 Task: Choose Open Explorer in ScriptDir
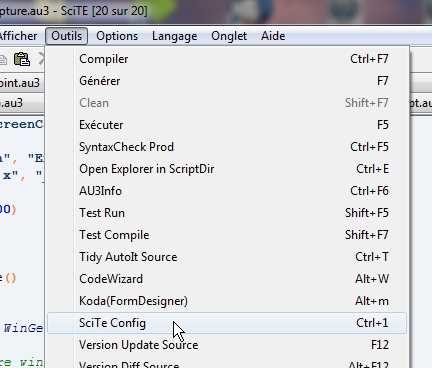coord(227,169)
